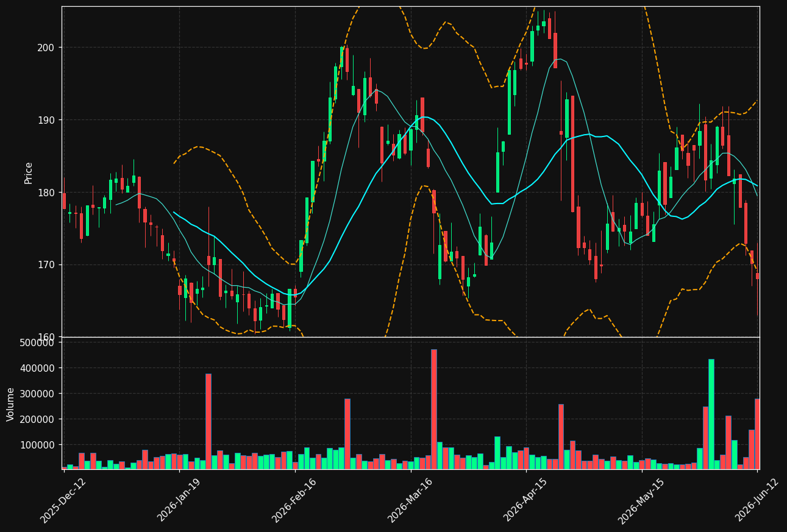Viewport: 787px width, 532px height.
Task: Click the tallest red volume bar in March
Action: (x=434, y=409)
